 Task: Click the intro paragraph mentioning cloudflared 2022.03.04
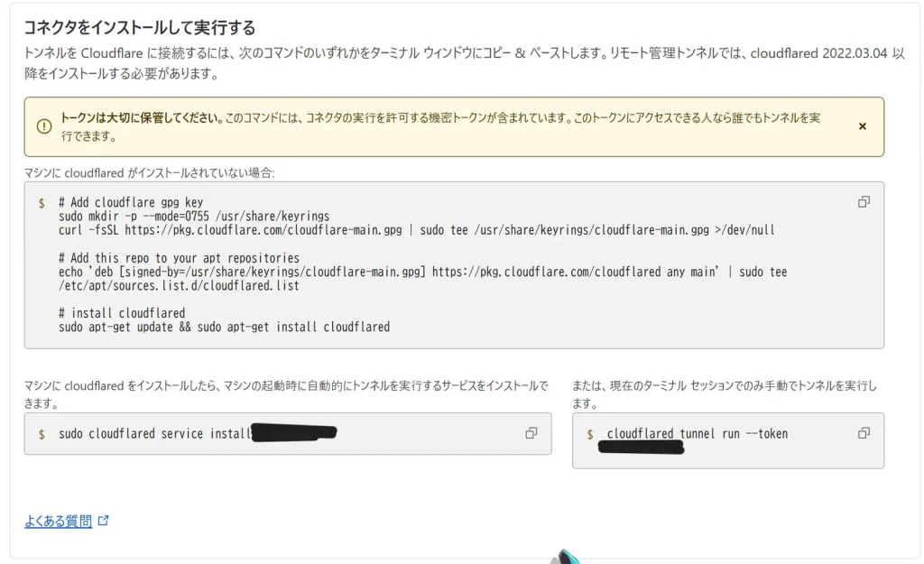coord(465,63)
